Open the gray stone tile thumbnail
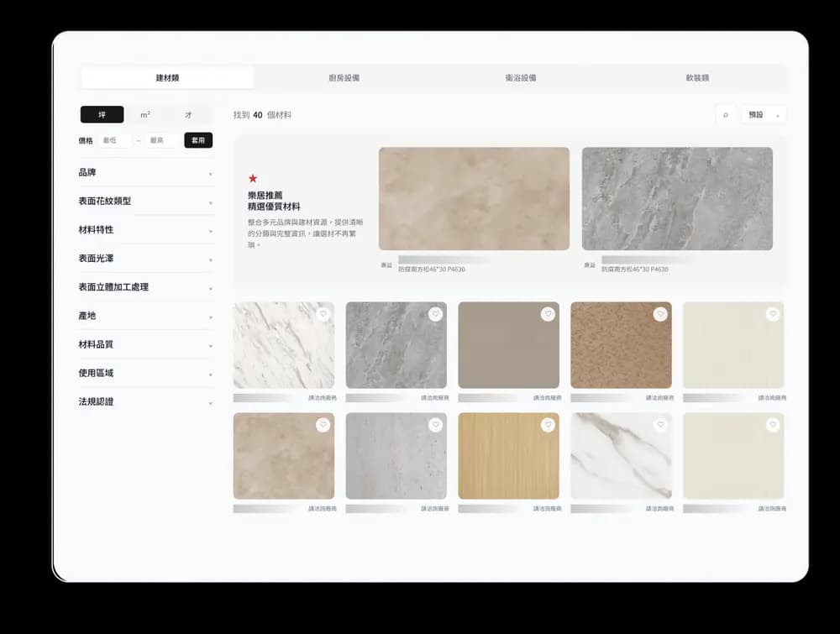This screenshot has width=840, height=634. [396, 345]
